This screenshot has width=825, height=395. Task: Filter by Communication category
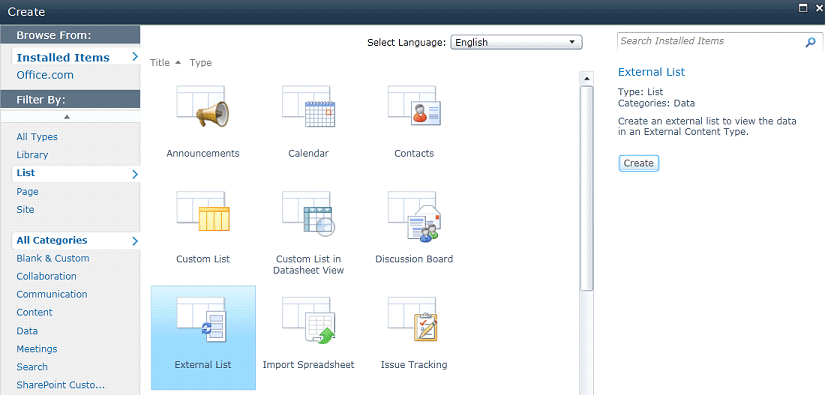tap(52, 294)
